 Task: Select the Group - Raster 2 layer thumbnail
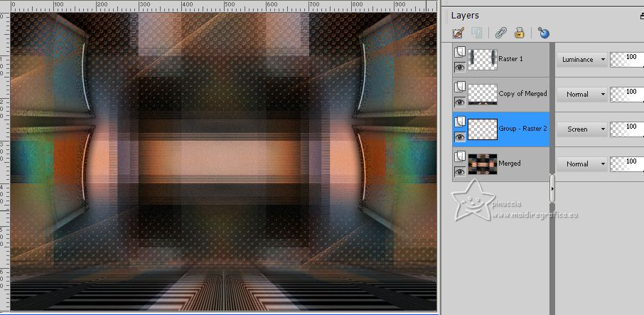point(483,129)
